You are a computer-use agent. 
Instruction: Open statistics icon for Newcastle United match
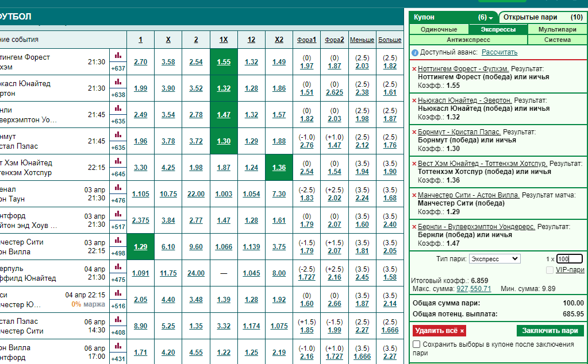pyautogui.click(x=118, y=82)
